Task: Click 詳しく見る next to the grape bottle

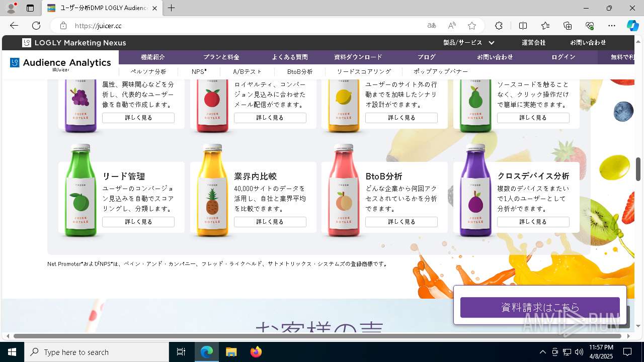Action: pos(138,118)
